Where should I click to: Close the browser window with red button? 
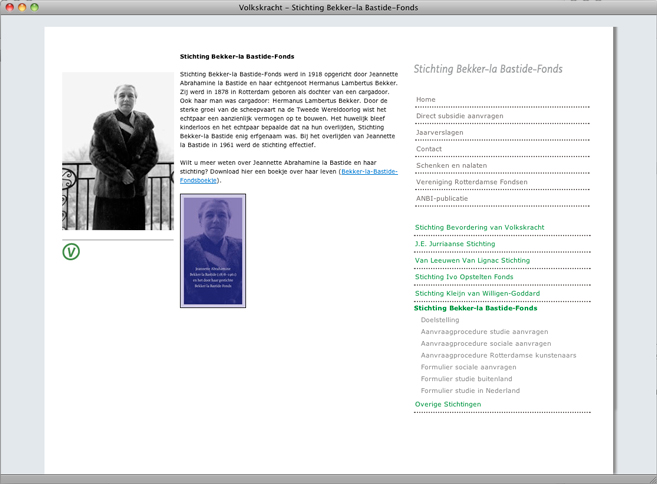point(10,7)
